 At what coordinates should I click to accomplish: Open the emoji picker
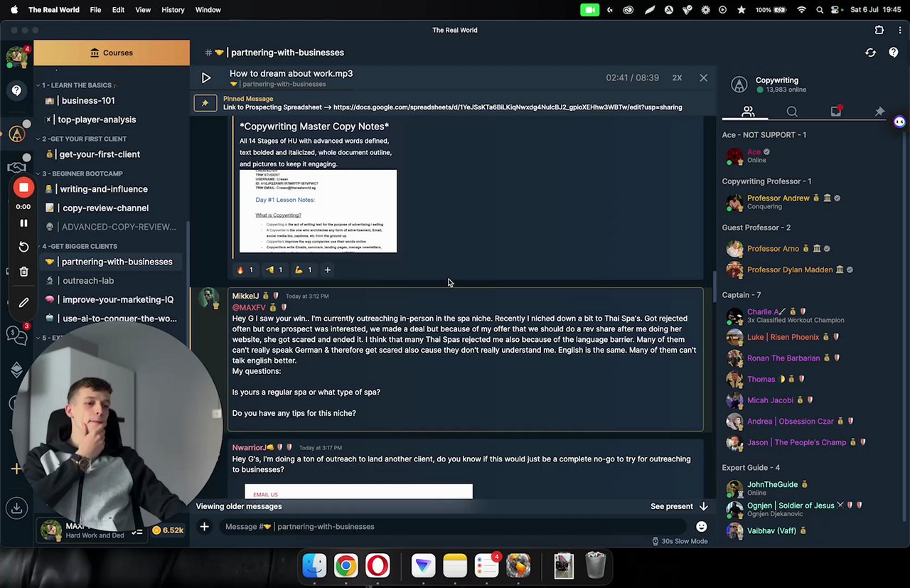(702, 527)
